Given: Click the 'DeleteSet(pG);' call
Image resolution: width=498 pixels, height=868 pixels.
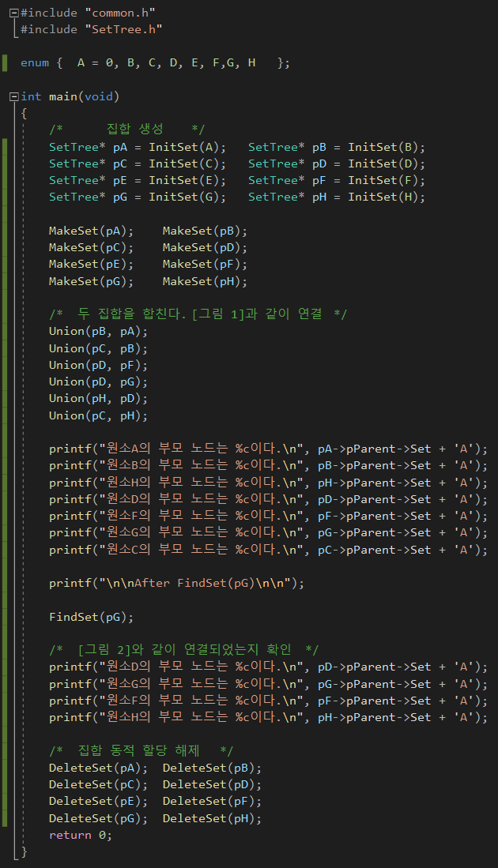Looking at the screenshot, I should 99,819.
